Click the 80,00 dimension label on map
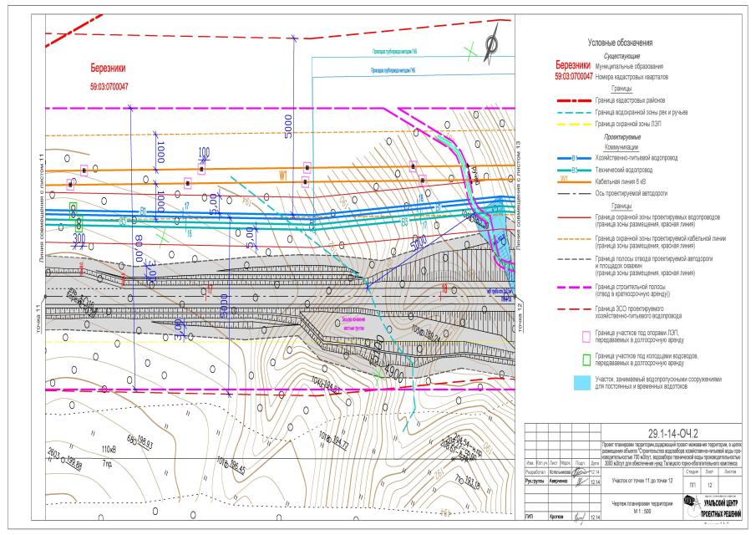 (x=138, y=250)
